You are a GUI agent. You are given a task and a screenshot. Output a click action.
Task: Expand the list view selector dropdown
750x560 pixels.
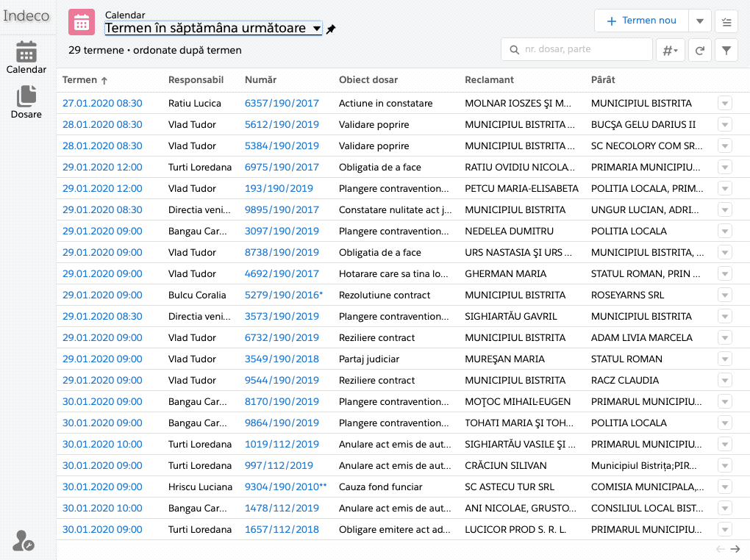(316, 29)
